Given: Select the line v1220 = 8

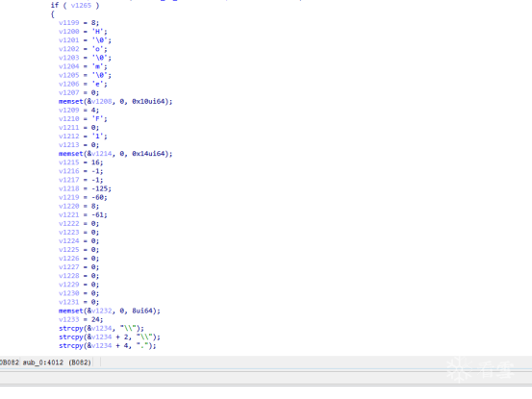Looking at the screenshot, I should point(79,206).
